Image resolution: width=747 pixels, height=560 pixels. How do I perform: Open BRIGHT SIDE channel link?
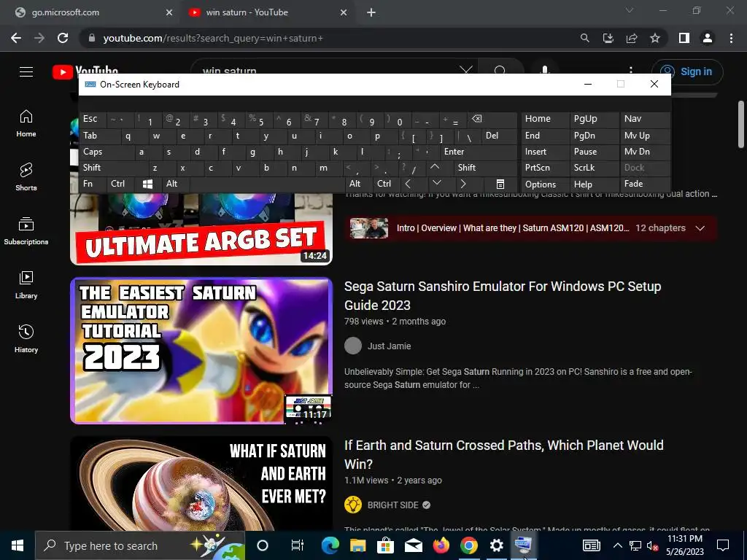(392, 505)
